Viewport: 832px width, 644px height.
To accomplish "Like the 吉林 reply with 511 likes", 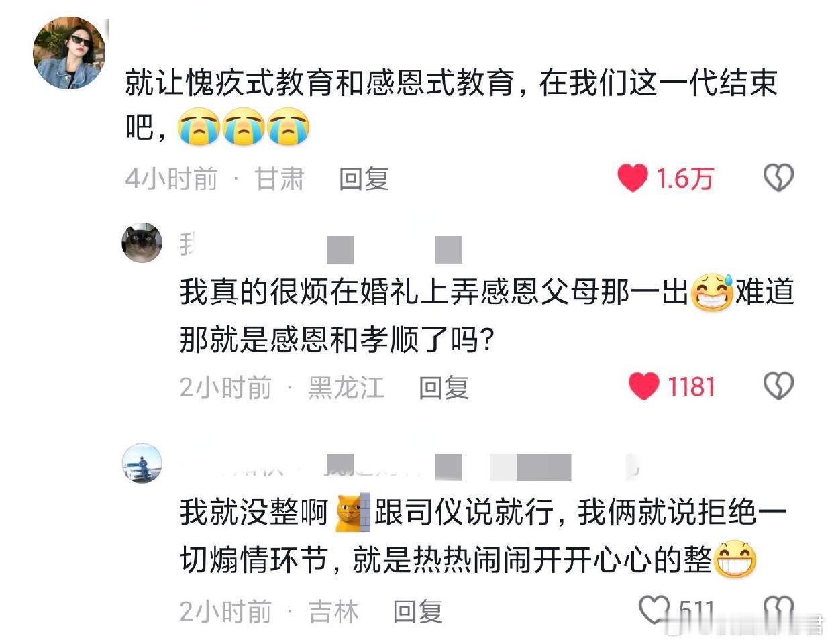I will click(654, 610).
